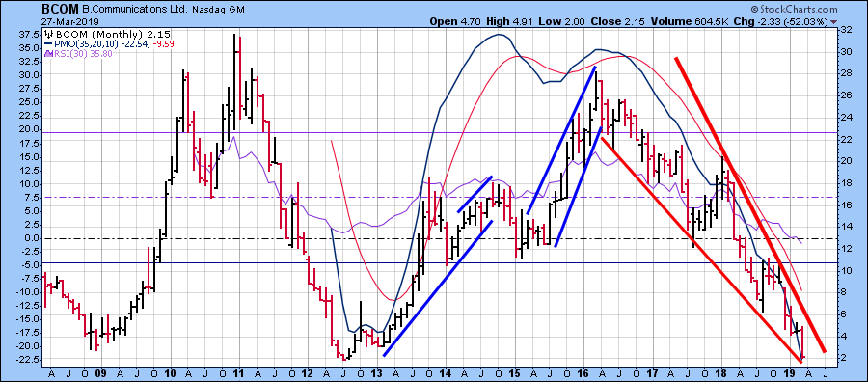Click the '17' year label on time axis

point(652,373)
